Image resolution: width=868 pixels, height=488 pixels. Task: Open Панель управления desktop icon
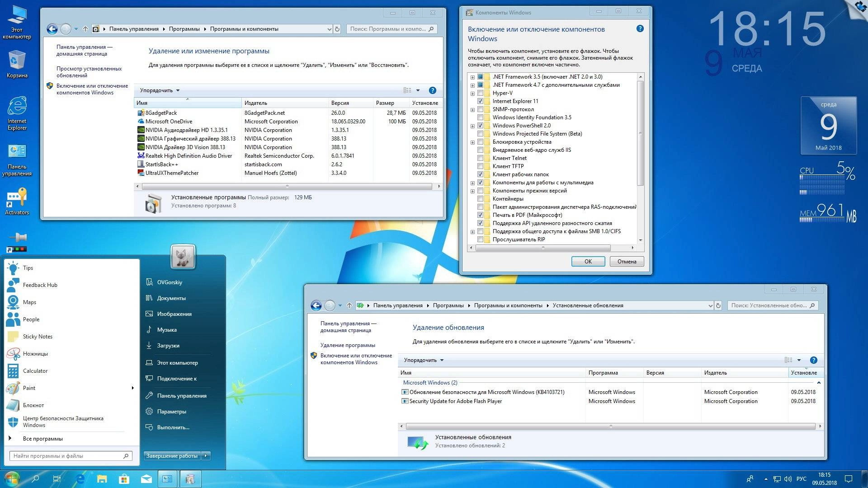point(17,160)
